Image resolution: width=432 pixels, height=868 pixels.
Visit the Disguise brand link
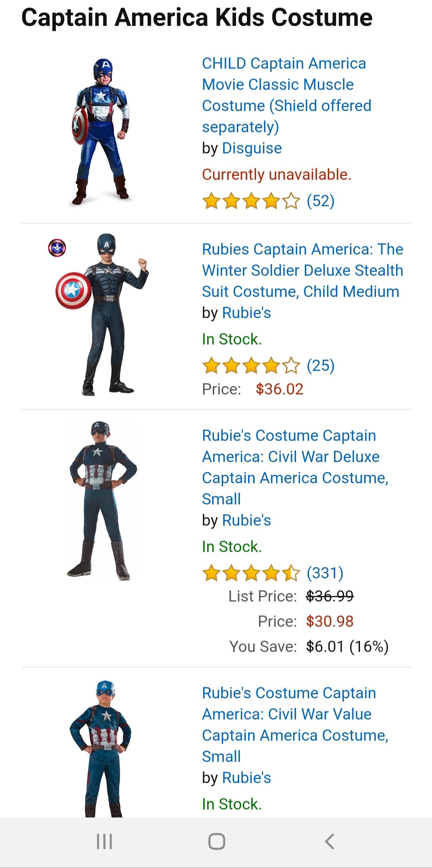pos(252,148)
